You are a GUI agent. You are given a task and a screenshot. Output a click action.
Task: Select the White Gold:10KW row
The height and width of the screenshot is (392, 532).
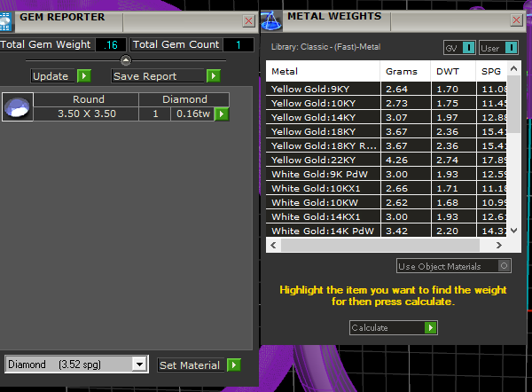click(323, 202)
